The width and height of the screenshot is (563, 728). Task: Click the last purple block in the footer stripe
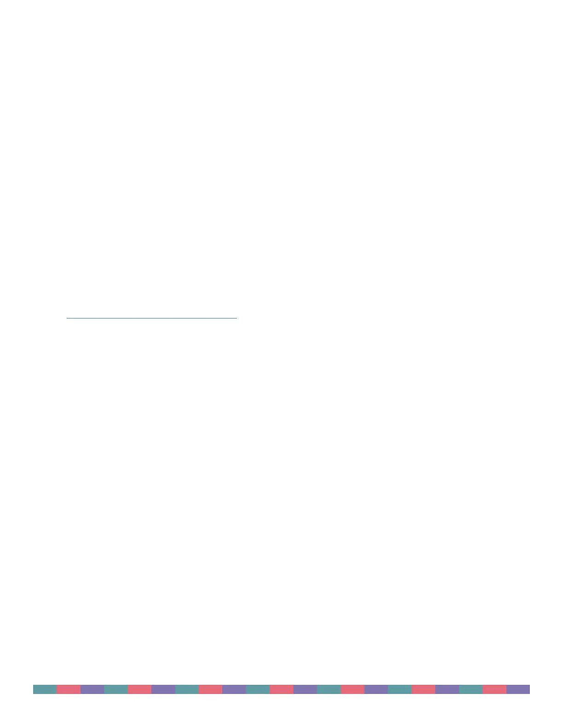tap(518, 689)
